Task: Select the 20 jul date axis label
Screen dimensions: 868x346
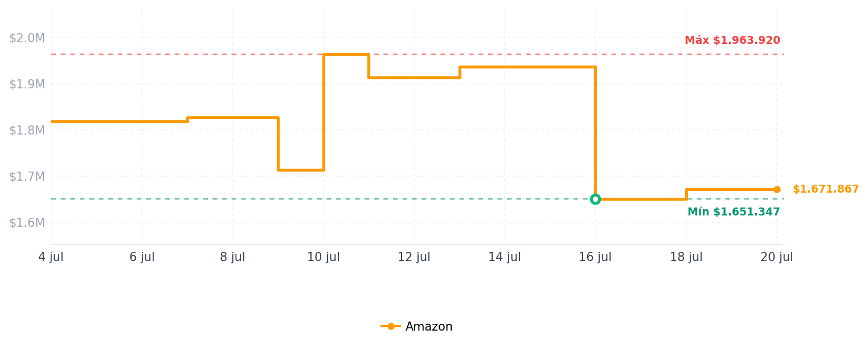Action: pos(777,257)
